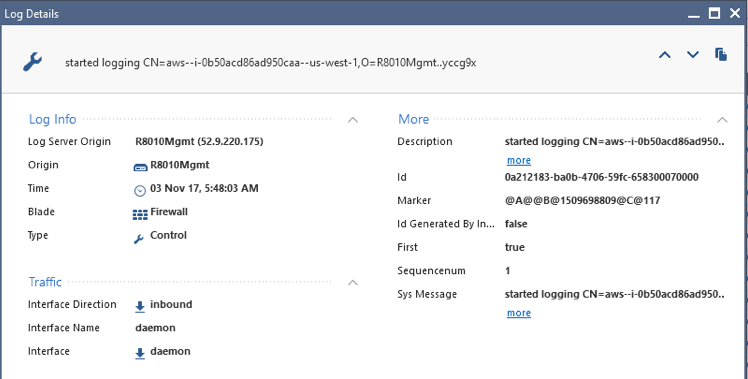
Task: Click the daemon Interface download icon
Action: click(140, 354)
